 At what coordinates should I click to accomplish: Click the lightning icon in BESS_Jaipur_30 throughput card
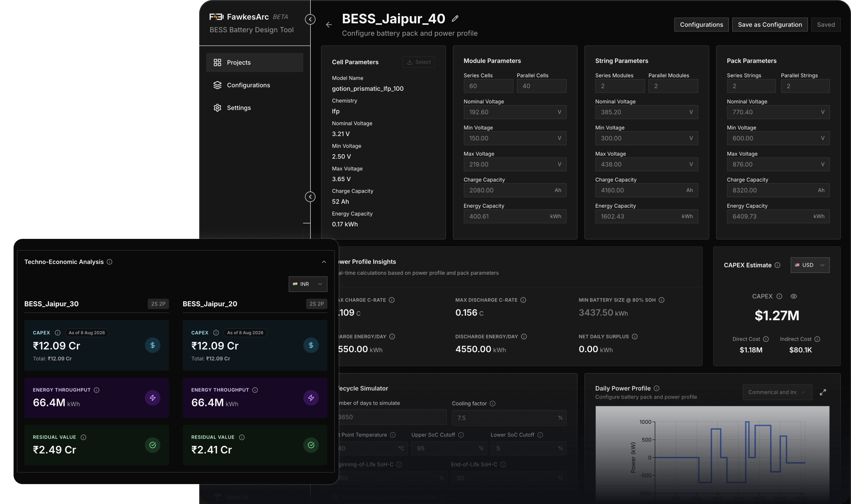(x=152, y=398)
